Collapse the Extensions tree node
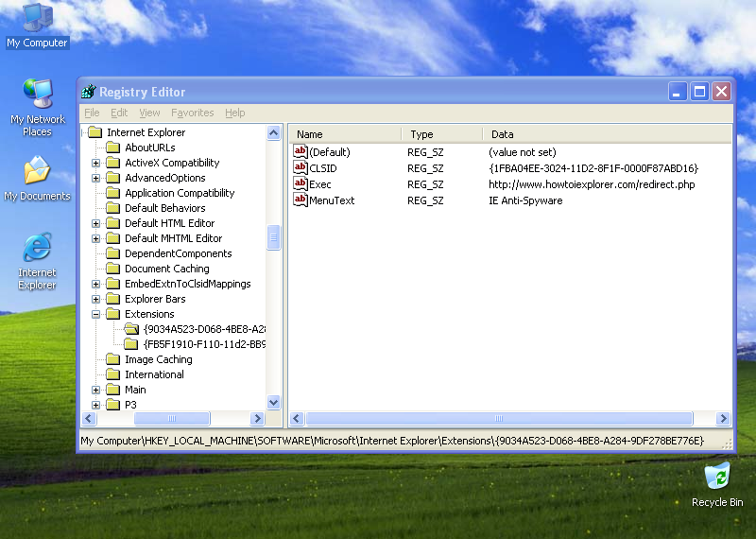The width and height of the screenshot is (756, 539). (96, 314)
